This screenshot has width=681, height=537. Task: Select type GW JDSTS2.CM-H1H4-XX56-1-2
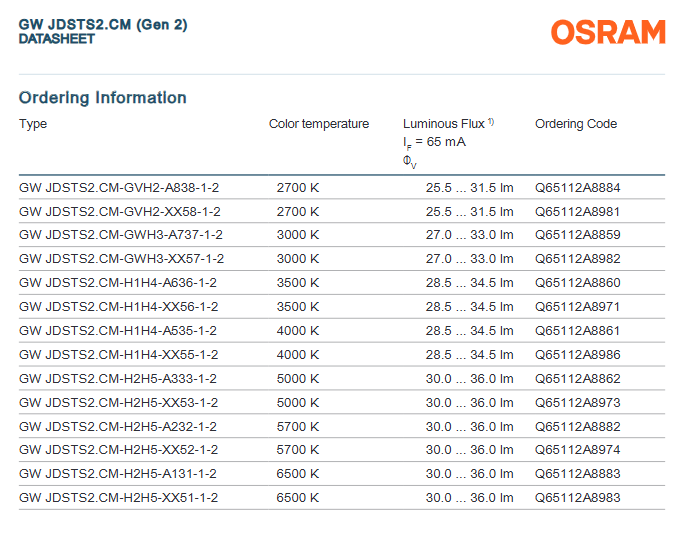pos(119,307)
